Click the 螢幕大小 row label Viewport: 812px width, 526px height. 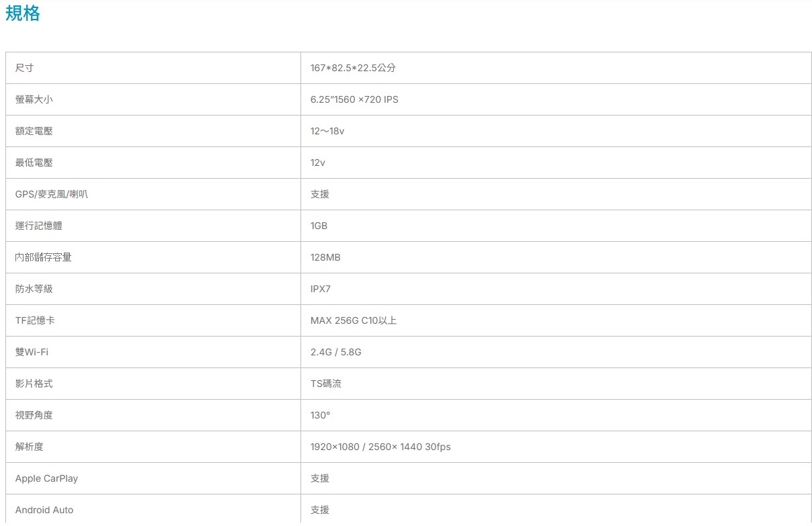click(x=34, y=99)
